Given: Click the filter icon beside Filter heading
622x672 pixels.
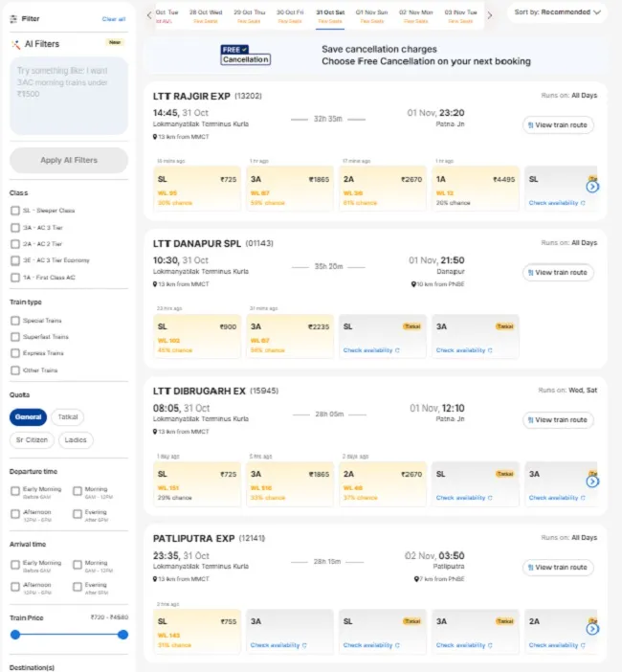Looking at the screenshot, I should coord(13,19).
